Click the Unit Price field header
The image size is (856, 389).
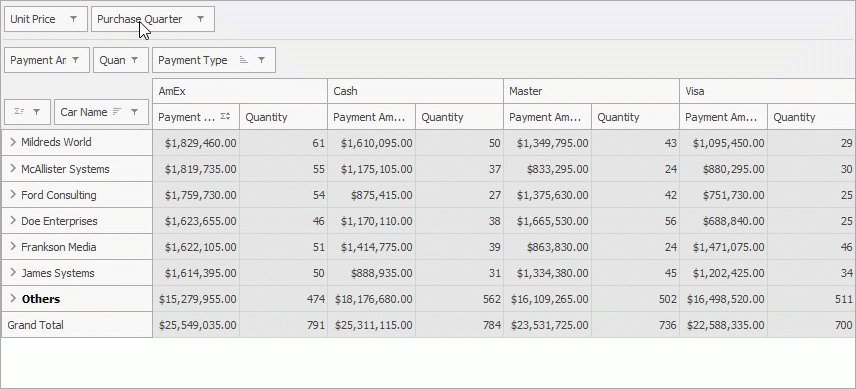click(x=46, y=19)
